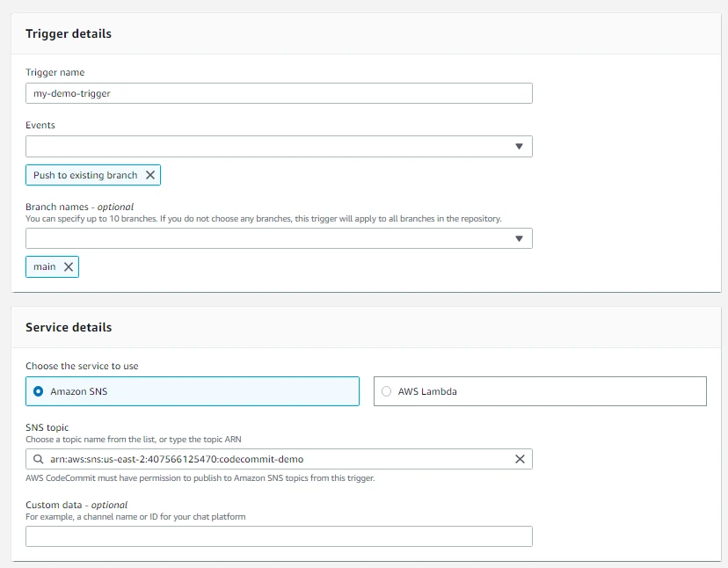Viewport: 728px width, 568px height.
Task: Open the Branch names selection box
Action: coord(264,238)
